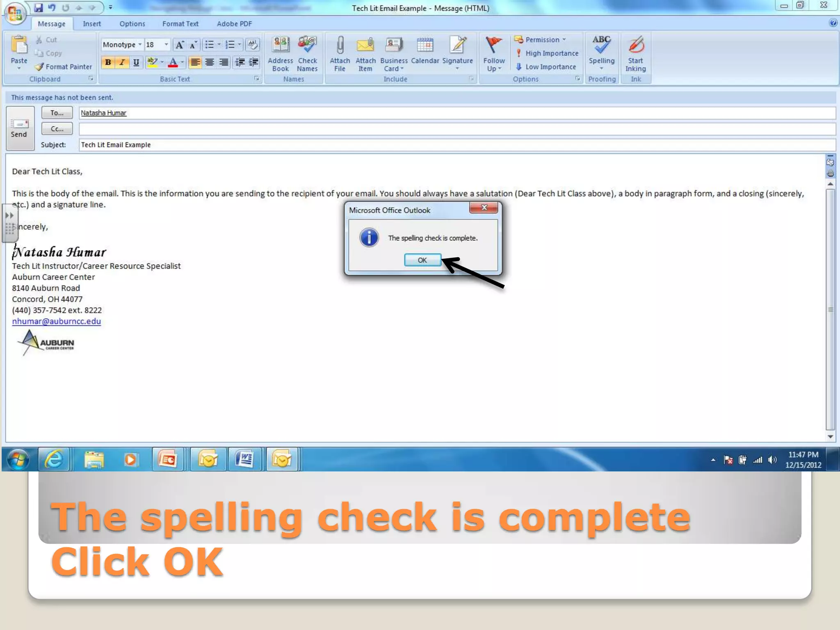Open the Monotype font name dropdown
840x630 pixels.
point(140,44)
